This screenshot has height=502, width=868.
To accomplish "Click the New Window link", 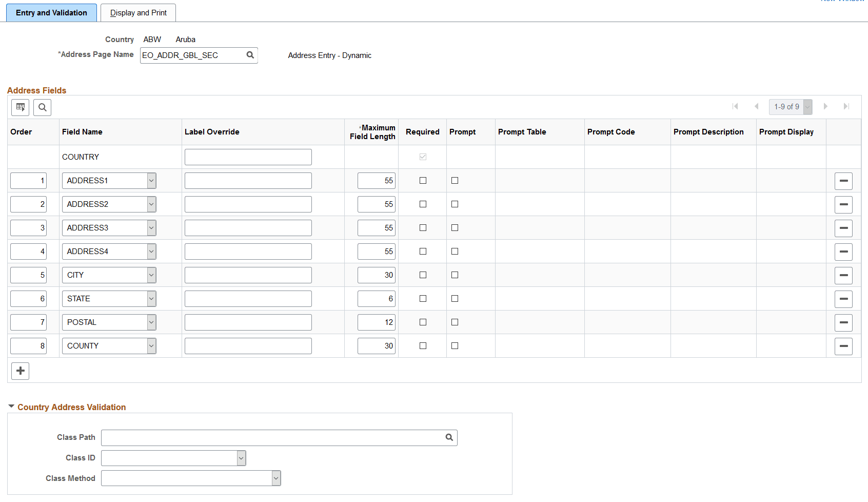I will [x=842, y=2].
